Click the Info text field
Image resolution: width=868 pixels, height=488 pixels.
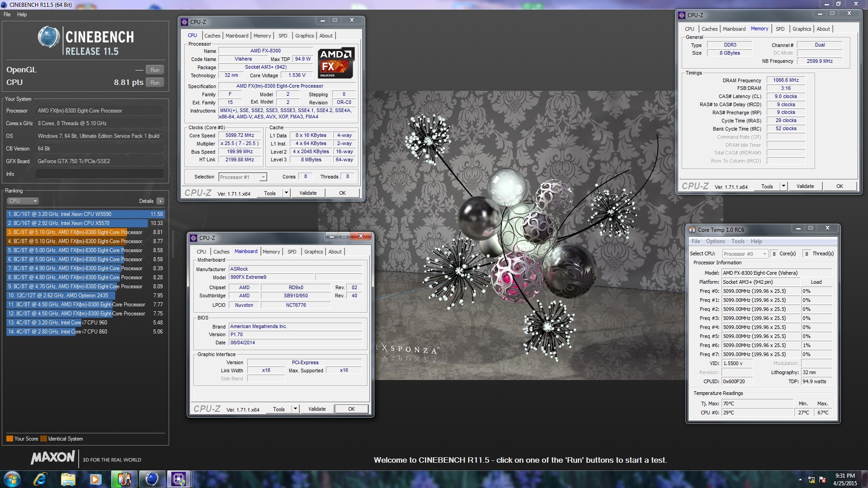pyautogui.click(x=100, y=174)
